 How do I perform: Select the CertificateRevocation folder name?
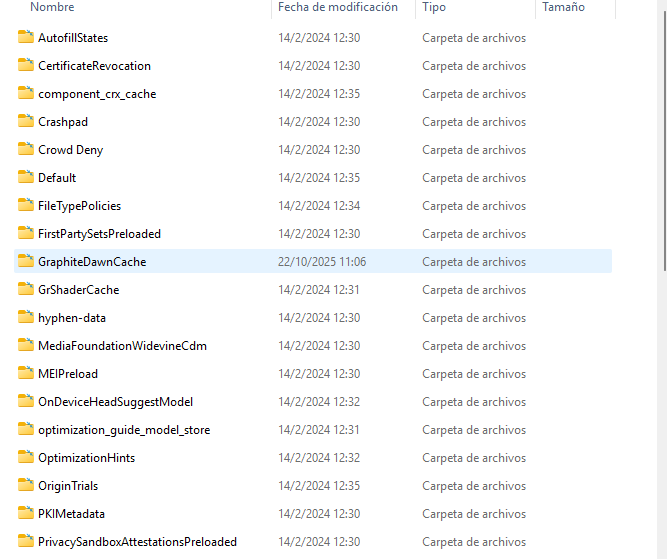tap(94, 66)
